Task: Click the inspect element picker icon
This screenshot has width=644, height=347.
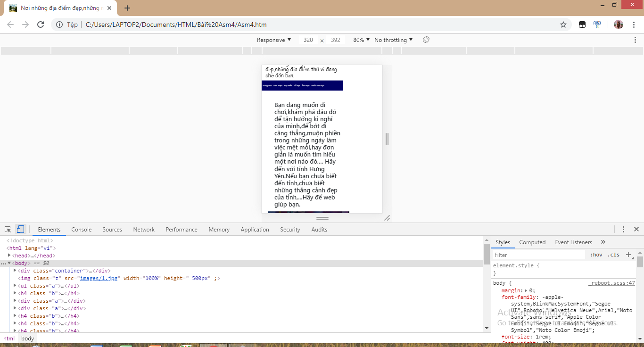Action: pyautogui.click(x=8, y=230)
